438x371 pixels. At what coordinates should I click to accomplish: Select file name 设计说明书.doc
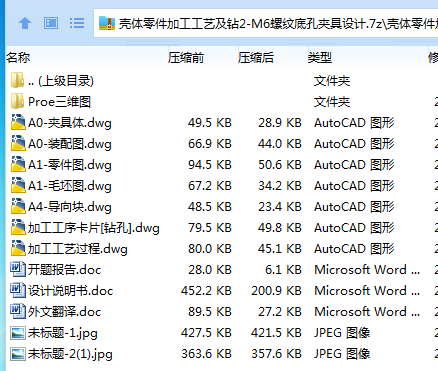coord(71,291)
